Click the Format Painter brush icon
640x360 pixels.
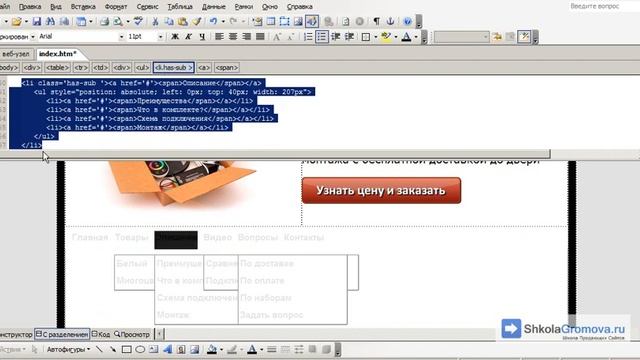197,22
